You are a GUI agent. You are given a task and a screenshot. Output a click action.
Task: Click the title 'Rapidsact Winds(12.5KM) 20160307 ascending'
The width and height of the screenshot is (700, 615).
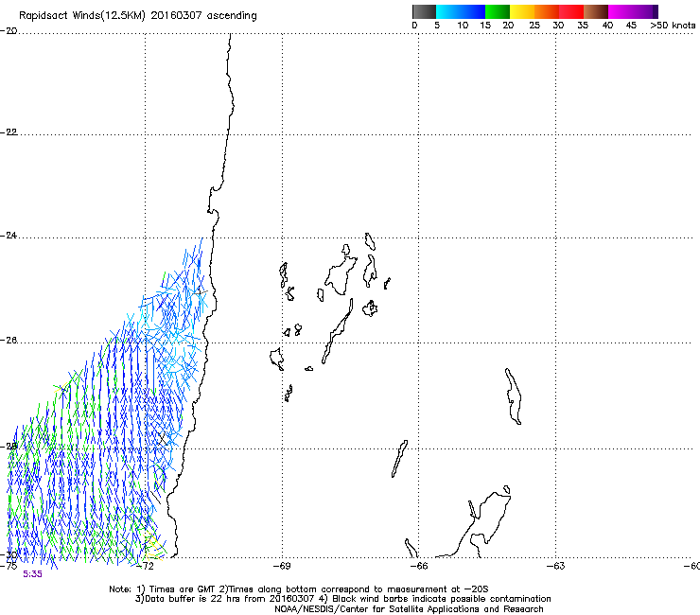[x=138, y=16]
